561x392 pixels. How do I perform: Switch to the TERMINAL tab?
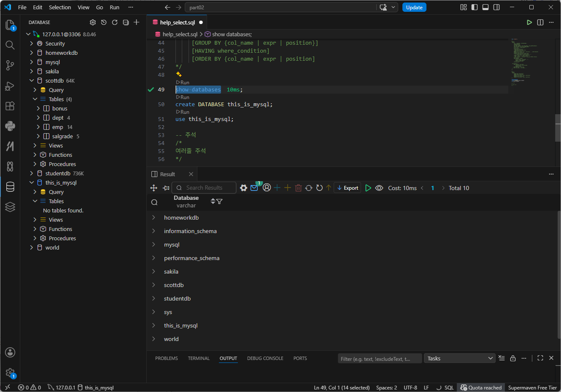pyautogui.click(x=199, y=358)
